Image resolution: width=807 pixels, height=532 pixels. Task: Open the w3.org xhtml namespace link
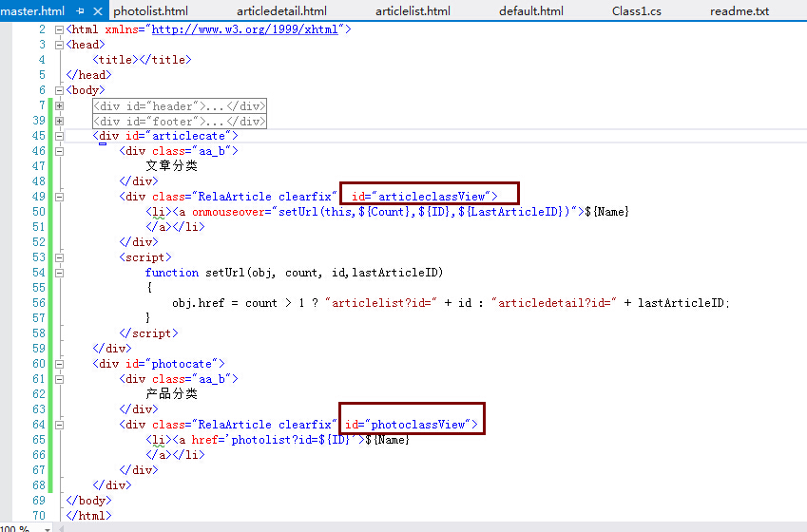pos(245,29)
